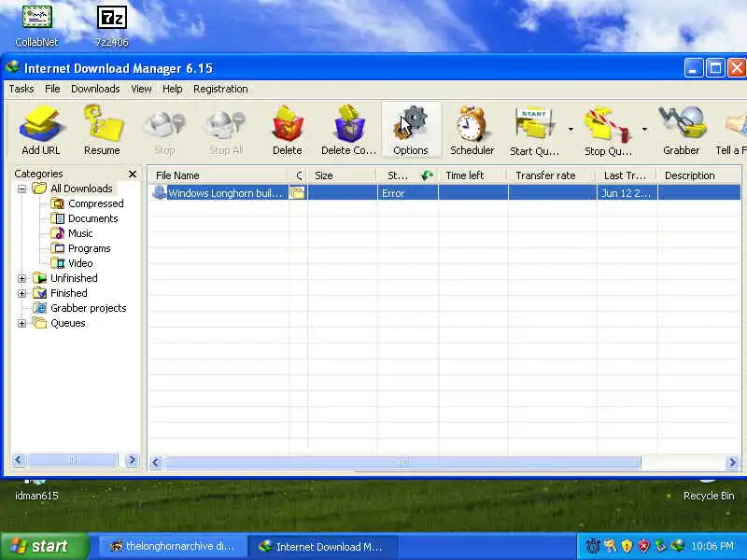Image resolution: width=747 pixels, height=560 pixels.
Task: Click the Stop All toolbar icon
Action: pos(226,130)
